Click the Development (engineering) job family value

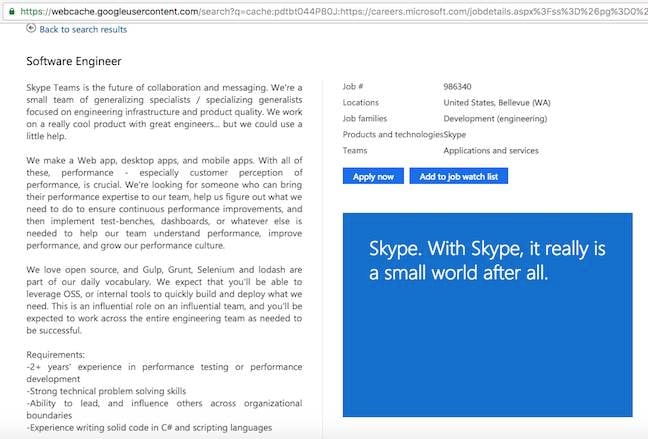tap(496, 119)
